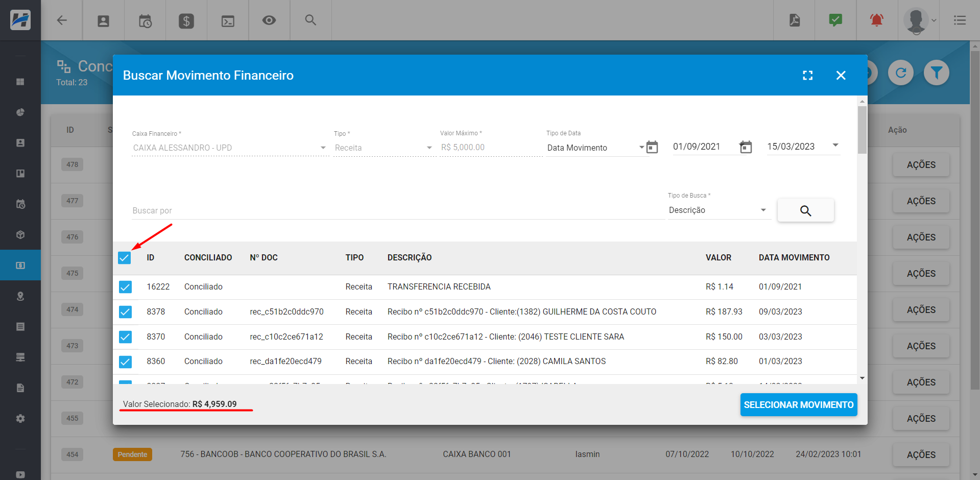Open the calendar clock toolbar icon

point(145,21)
